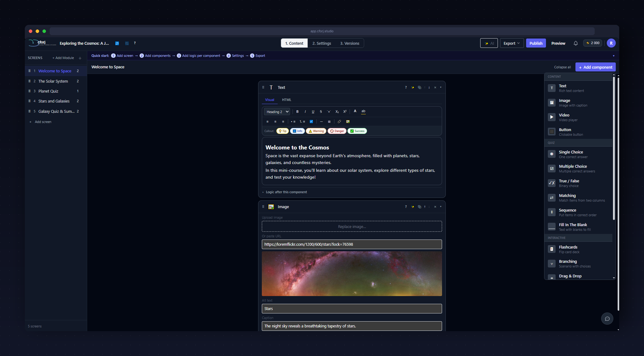Open the Heading 2 style dropdown
The image size is (644, 356).
tap(277, 112)
